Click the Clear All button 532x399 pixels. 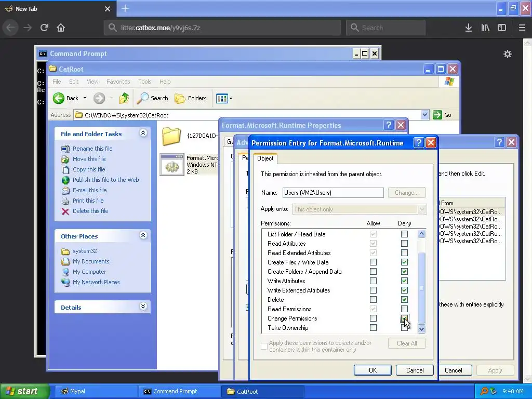[407, 343]
